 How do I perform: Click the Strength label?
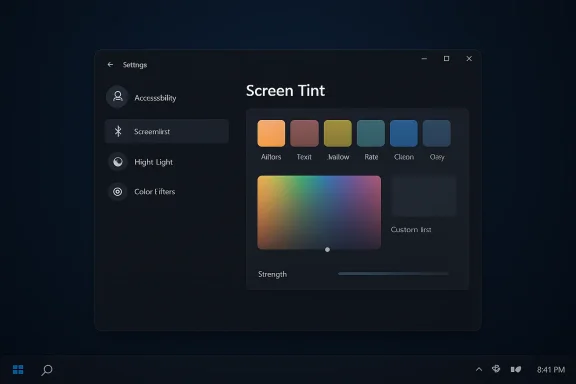point(272,274)
